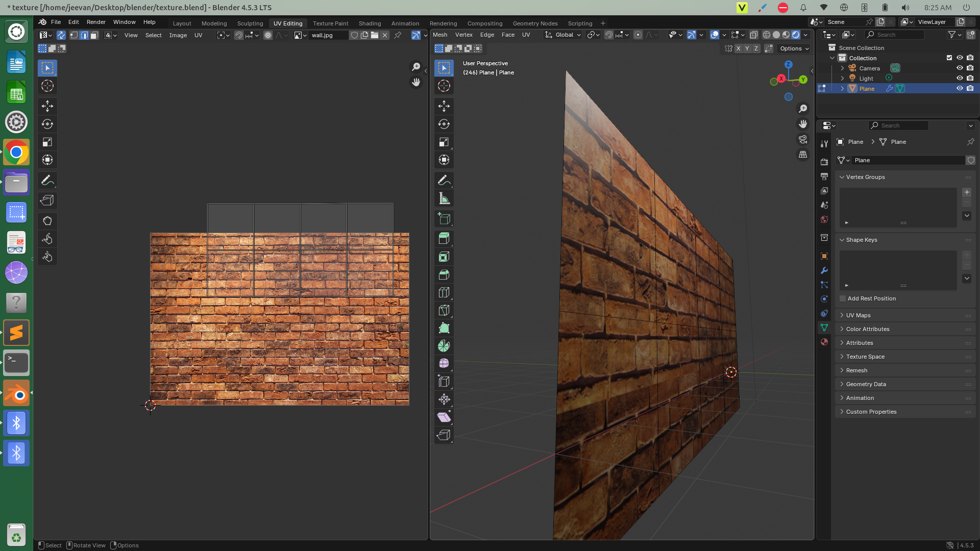
Task: Open the Material Properties tab
Action: (x=824, y=342)
